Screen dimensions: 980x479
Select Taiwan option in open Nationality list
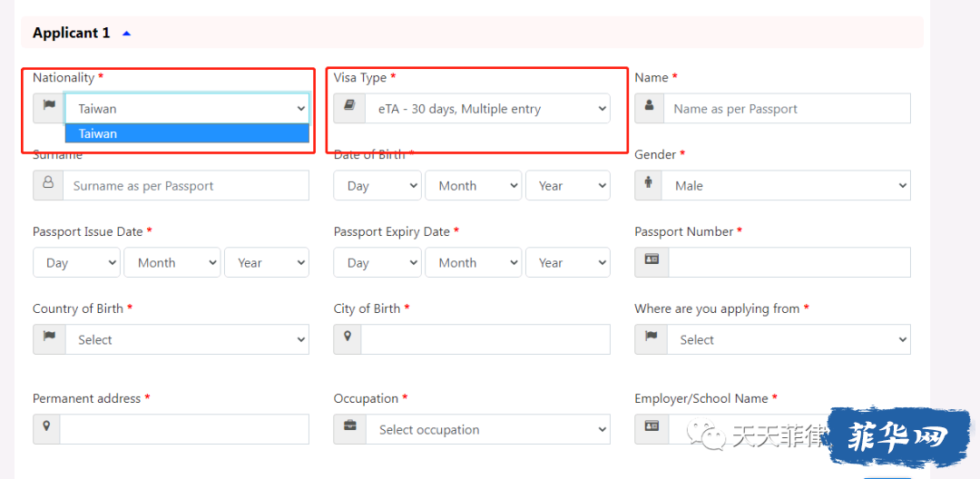point(188,133)
